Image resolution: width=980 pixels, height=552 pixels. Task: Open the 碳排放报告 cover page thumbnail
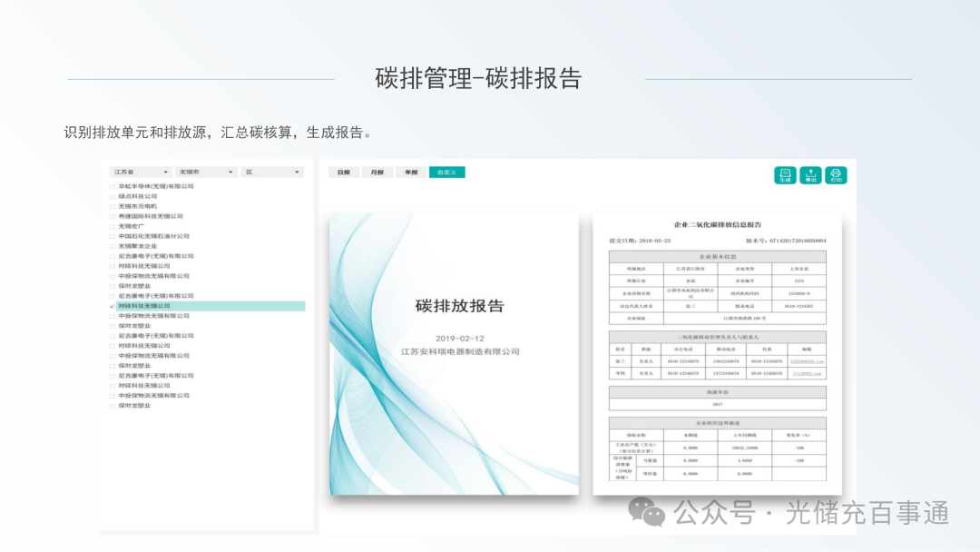[455, 354]
